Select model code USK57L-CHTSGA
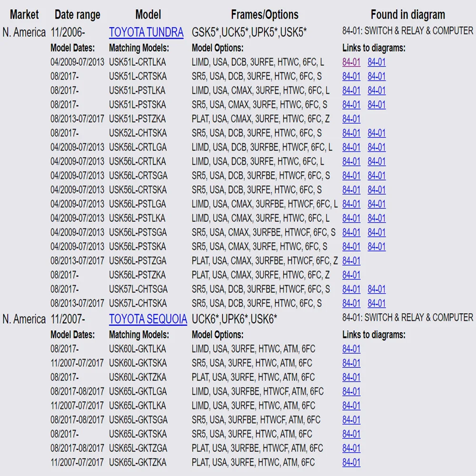Viewport: 476px width, 476px height. pos(139,289)
